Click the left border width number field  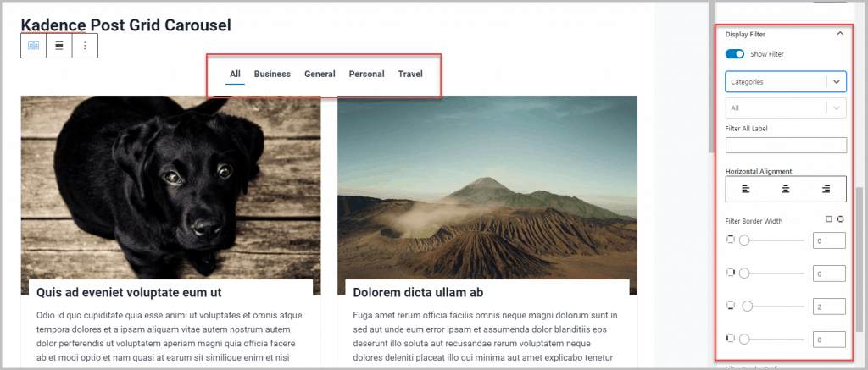pyautogui.click(x=829, y=339)
